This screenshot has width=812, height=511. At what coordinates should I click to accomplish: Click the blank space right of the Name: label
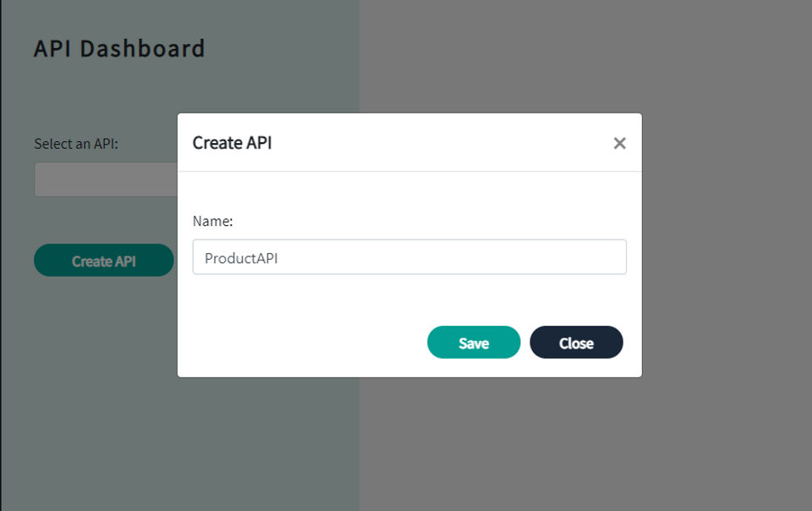[423, 221]
